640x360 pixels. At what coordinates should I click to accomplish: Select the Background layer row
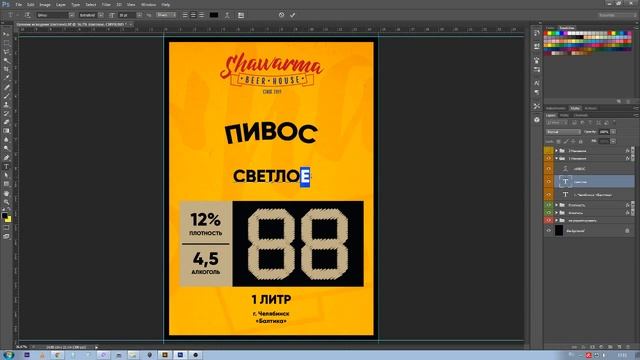pyautogui.click(x=589, y=231)
